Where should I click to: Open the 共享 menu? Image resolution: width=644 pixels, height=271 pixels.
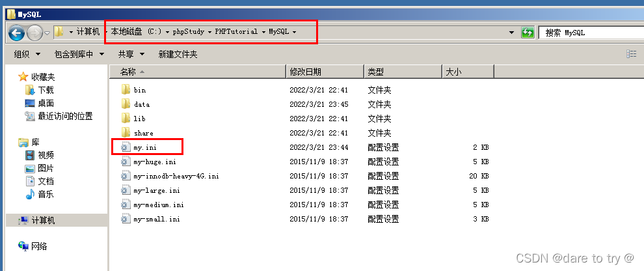click(x=131, y=54)
